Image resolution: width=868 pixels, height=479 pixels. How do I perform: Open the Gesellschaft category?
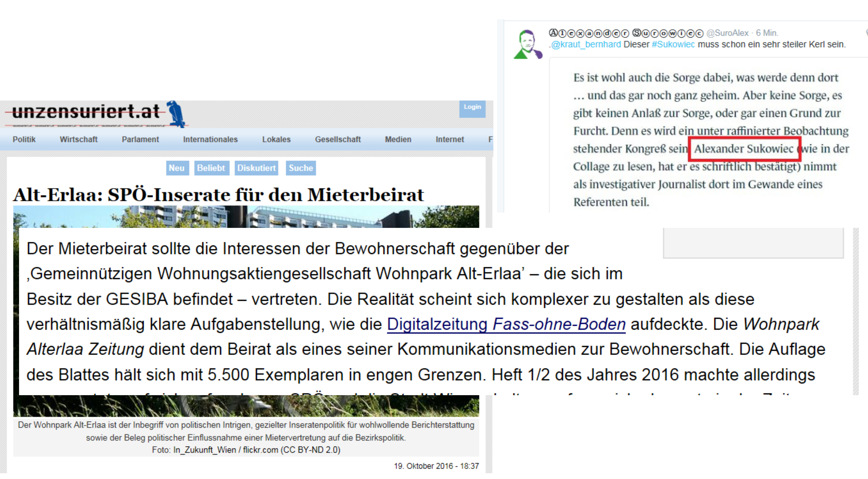click(x=338, y=139)
